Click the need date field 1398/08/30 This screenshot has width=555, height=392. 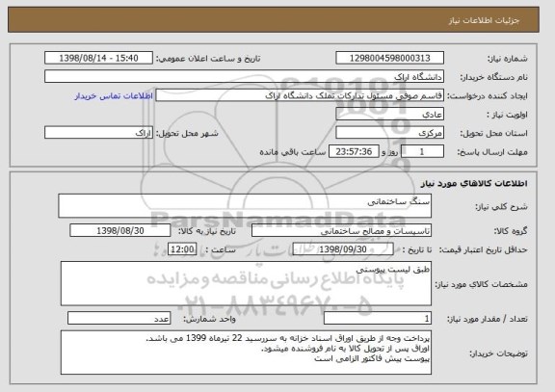point(120,230)
